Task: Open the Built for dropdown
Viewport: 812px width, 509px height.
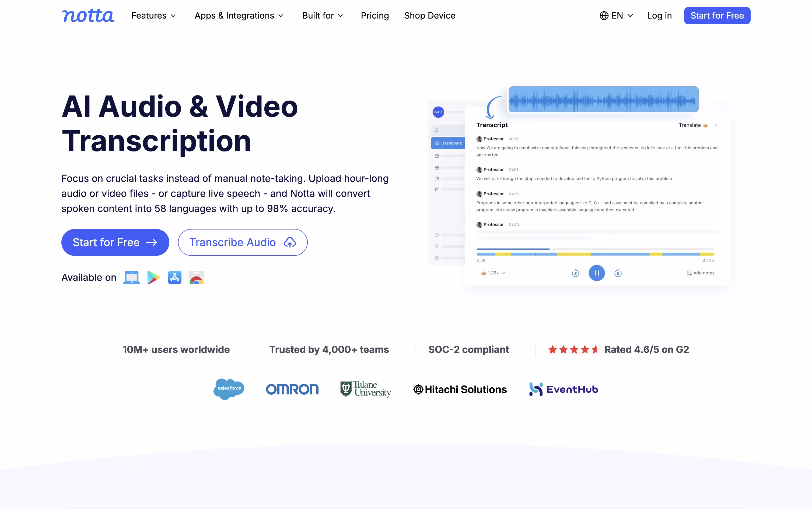Action: pyautogui.click(x=323, y=16)
